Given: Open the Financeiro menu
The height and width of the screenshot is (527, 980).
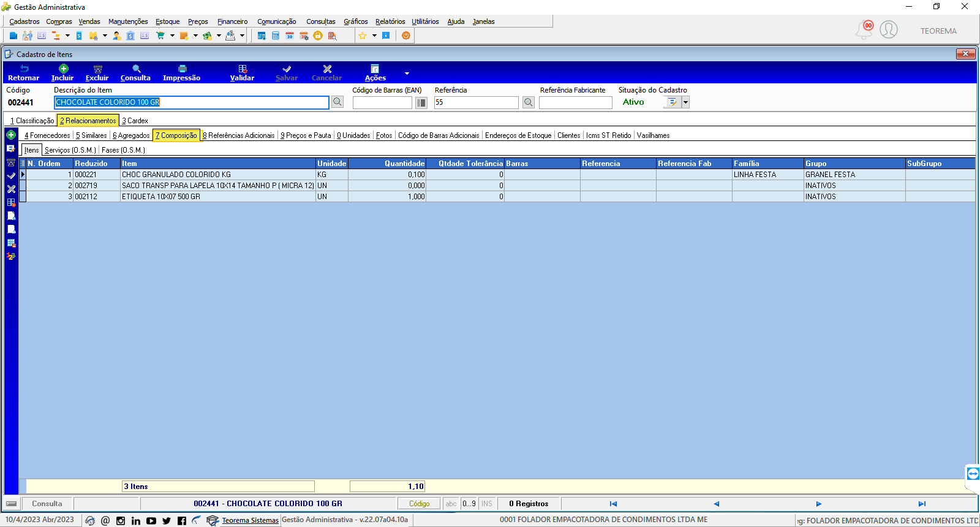Looking at the screenshot, I should (x=233, y=21).
